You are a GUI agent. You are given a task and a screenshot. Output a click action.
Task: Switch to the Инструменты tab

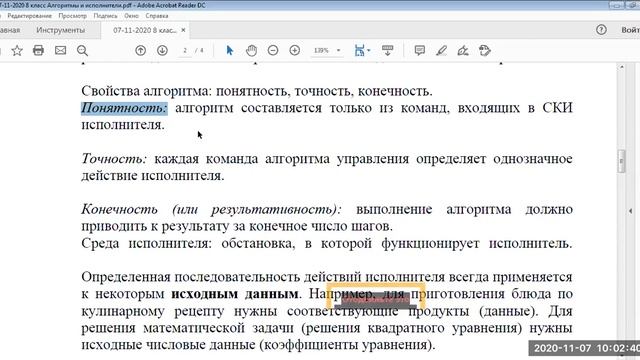coord(60,30)
